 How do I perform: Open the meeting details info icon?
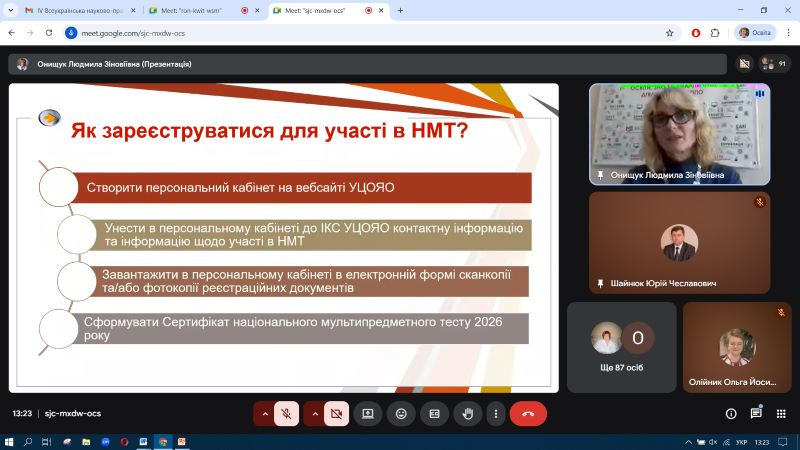731,413
